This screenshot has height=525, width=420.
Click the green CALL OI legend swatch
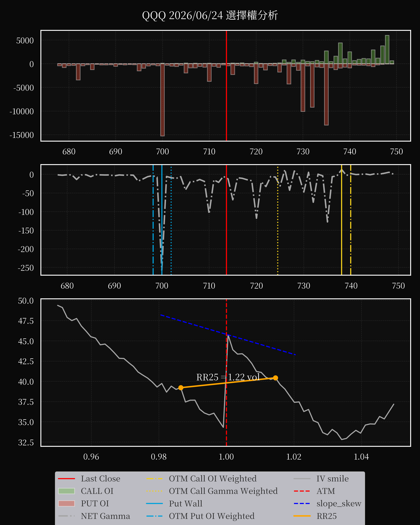pyautogui.click(x=66, y=491)
